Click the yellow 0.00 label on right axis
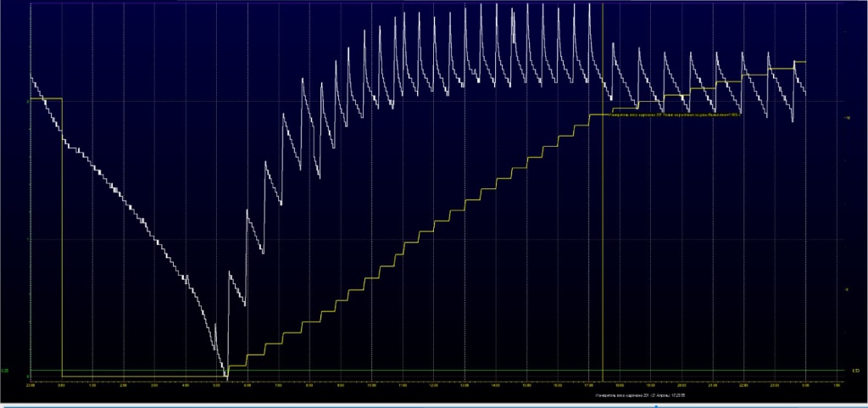 click(854, 371)
